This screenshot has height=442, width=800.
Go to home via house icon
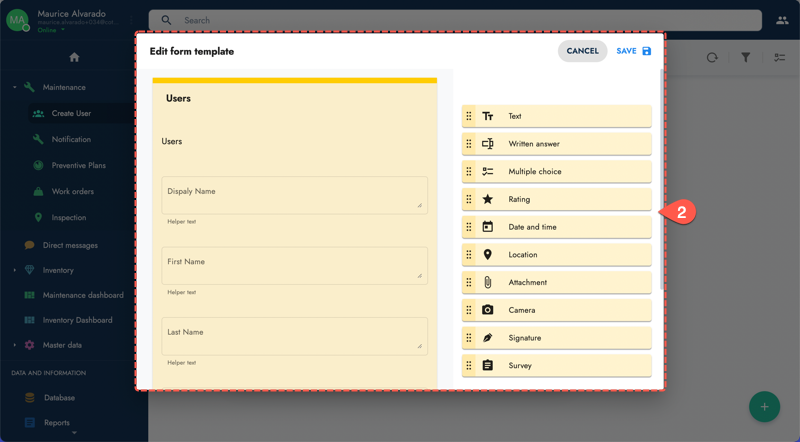point(74,57)
